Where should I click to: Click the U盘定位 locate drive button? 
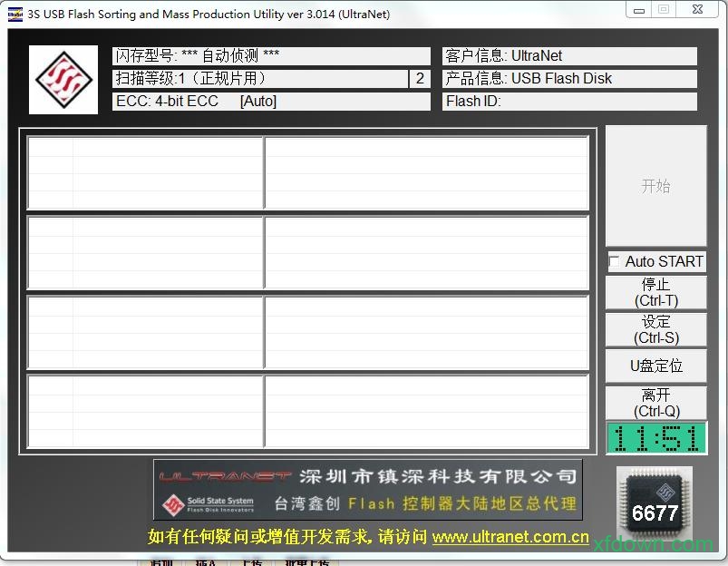point(655,366)
